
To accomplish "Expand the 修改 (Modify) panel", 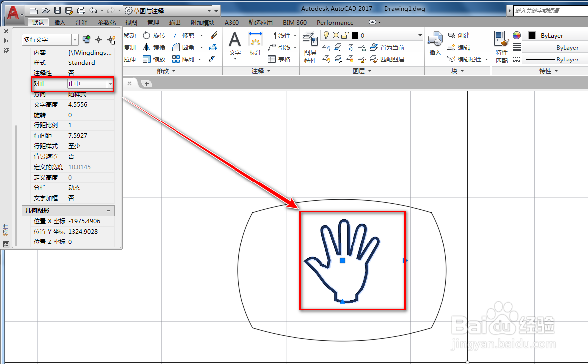I will tap(166, 71).
